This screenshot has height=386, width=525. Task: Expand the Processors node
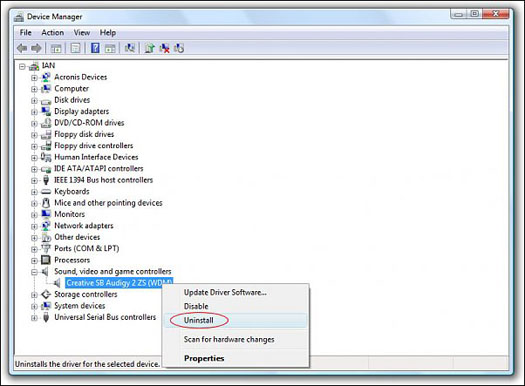click(34, 260)
